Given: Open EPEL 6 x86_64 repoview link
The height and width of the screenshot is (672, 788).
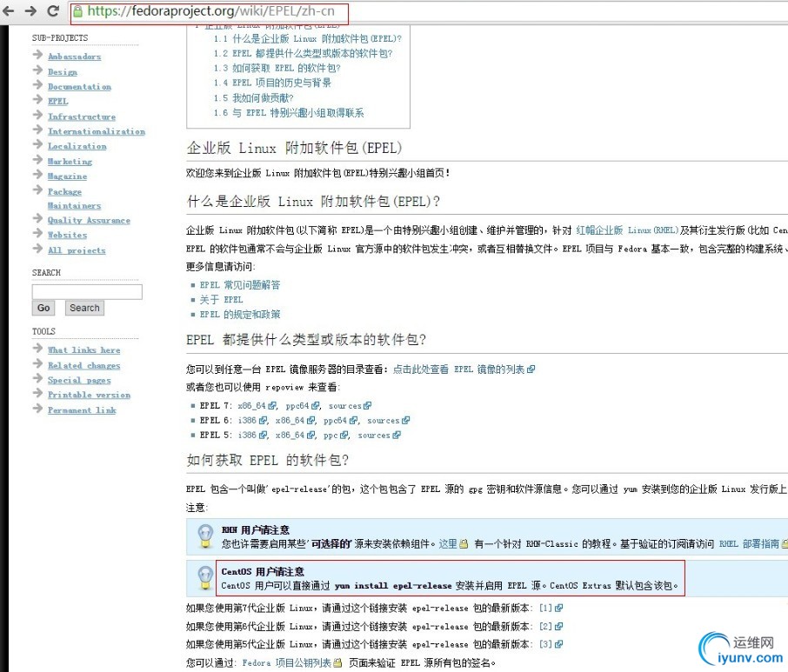Looking at the screenshot, I should pyautogui.click(x=295, y=421).
